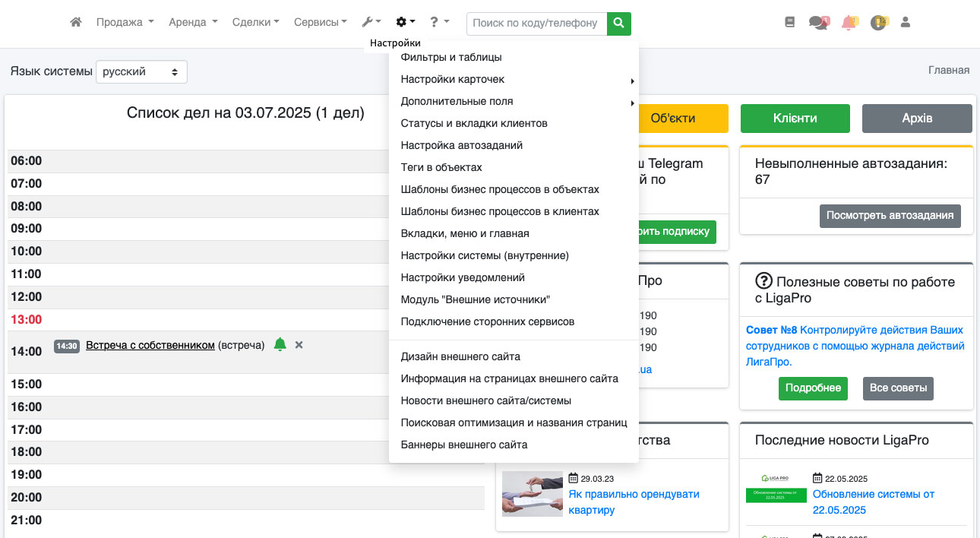Click the user profile icon
Image resolution: width=980 pixels, height=538 pixels.
905,23
